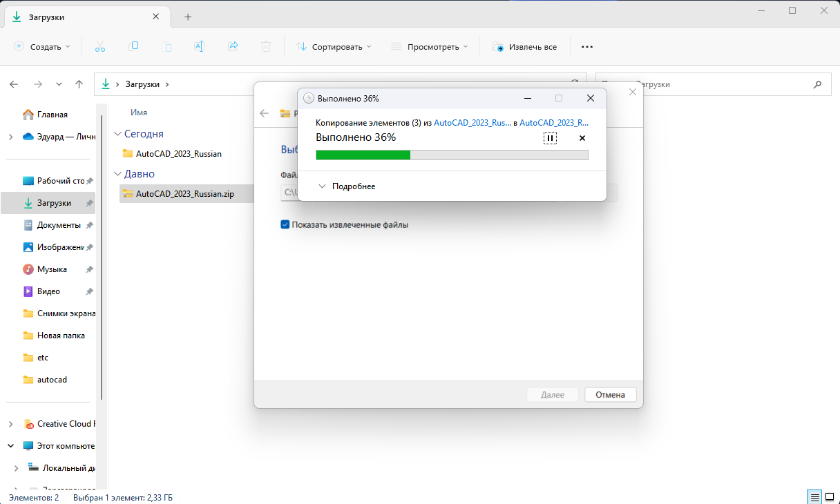
Task: Click the Copy icon in toolbar
Action: click(x=133, y=46)
